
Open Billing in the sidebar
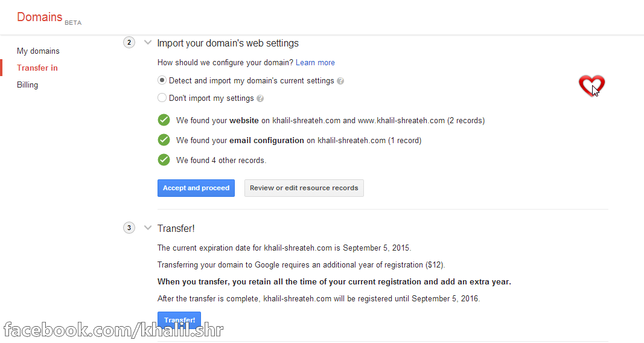(x=27, y=85)
